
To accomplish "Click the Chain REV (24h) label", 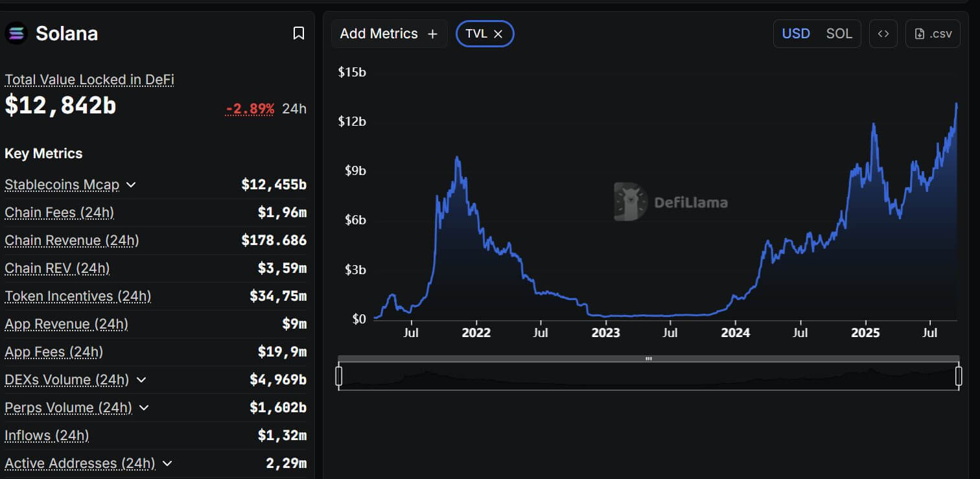I will pyautogui.click(x=57, y=268).
